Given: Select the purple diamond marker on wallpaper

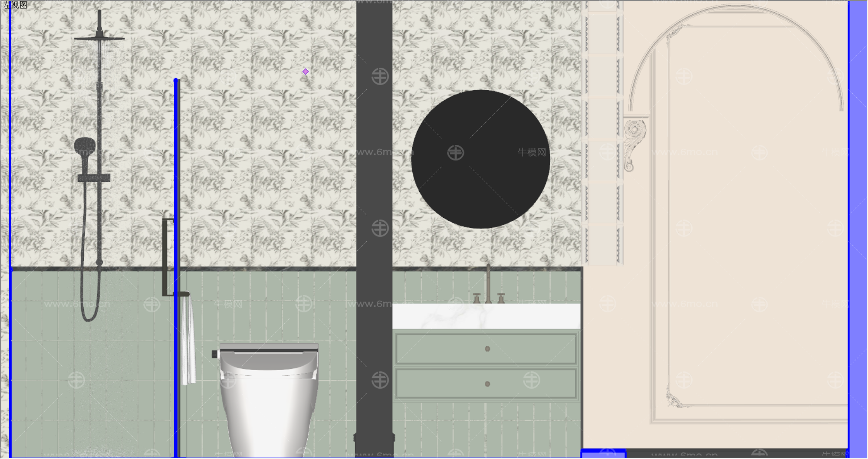Looking at the screenshot, I should (306, 72).
